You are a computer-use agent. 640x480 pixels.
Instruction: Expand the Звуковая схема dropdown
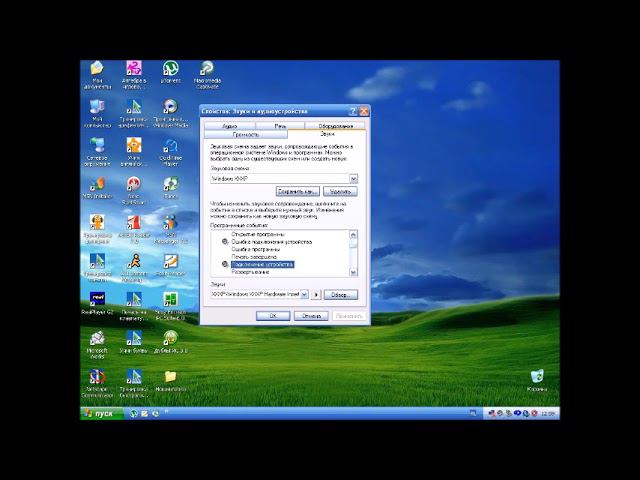pyautogui.click(x=353, y=179)
